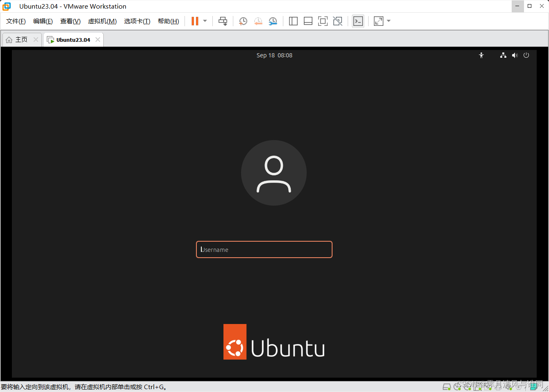Screen dimensions: 549x392
Task: Open the 文件(F) menu
Action: point(16,21)
